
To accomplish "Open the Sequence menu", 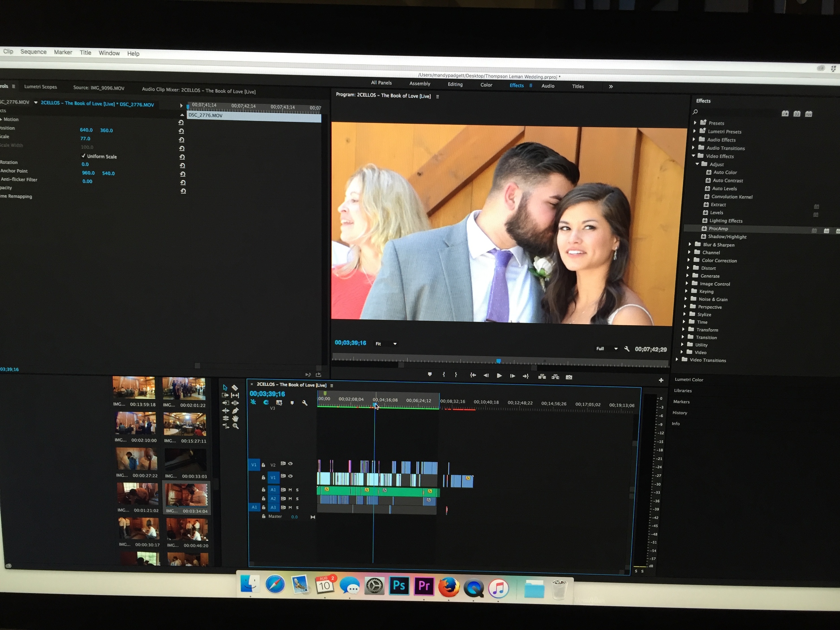I will coord(33,52).
